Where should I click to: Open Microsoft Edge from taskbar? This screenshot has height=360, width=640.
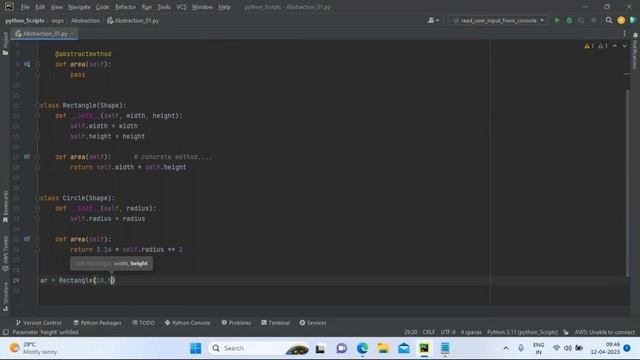point(362,348)
